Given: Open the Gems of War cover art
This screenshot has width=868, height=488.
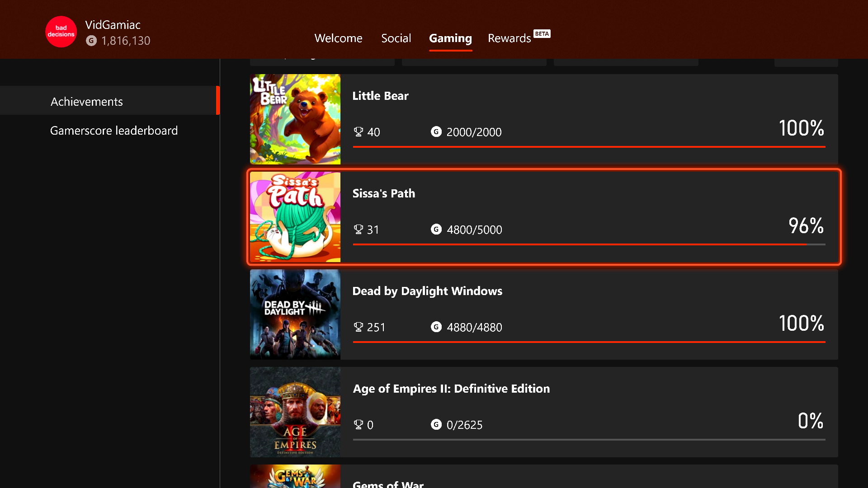Looking at the screenshot, I should tap(295, 476).
